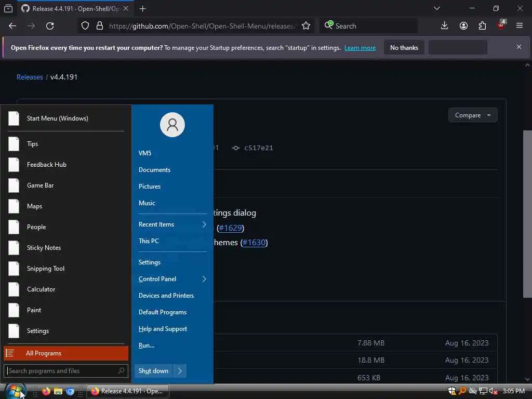Launch Paint from the start menu
Image resolution: width=532 pixels, height=399 pixels.
click(66, 310)
